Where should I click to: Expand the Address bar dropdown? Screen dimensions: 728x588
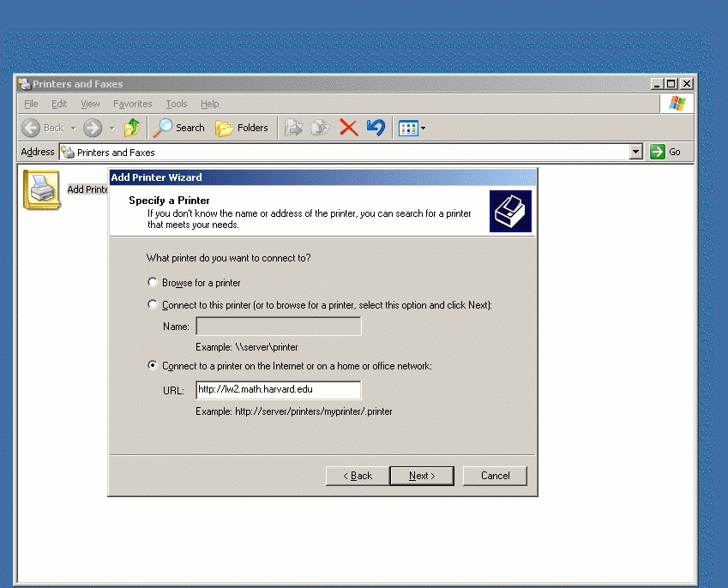[x=635, y=152]
